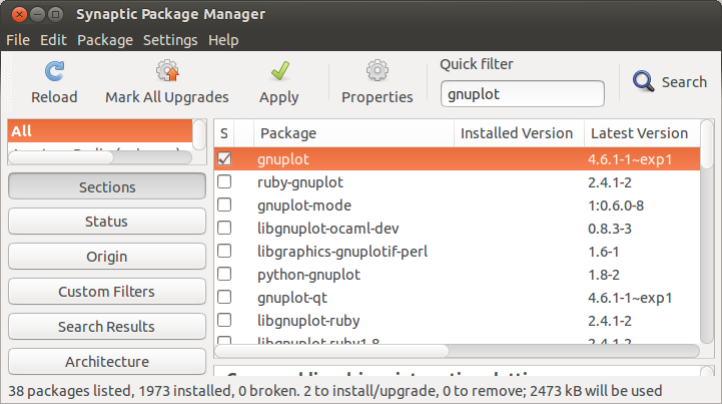The height and width of the screenshot is (404, 722).
Task: Open the Custom Filters view
Action: pyautogui.click(x=107, y=292)
